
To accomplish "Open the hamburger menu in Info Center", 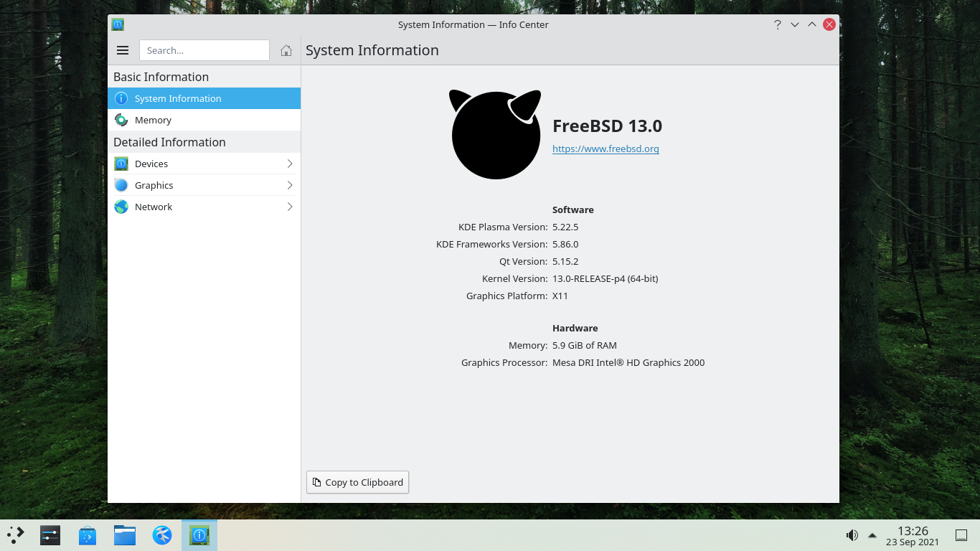I will pos(123,50).
